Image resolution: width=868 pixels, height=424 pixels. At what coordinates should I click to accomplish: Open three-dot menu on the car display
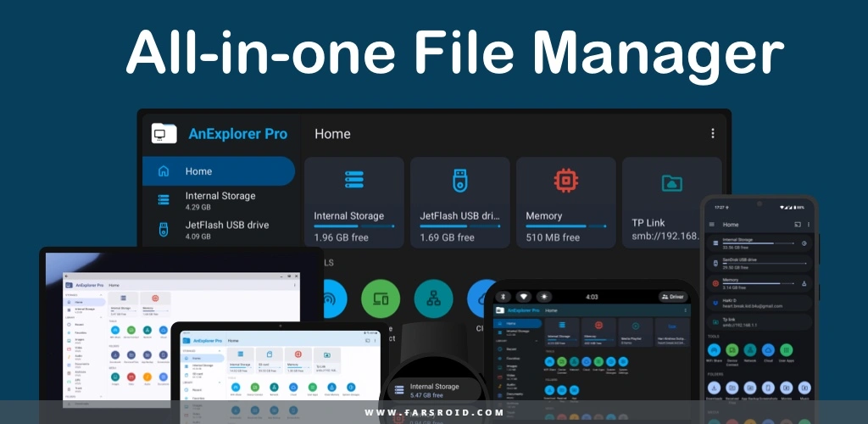[685, 310]
